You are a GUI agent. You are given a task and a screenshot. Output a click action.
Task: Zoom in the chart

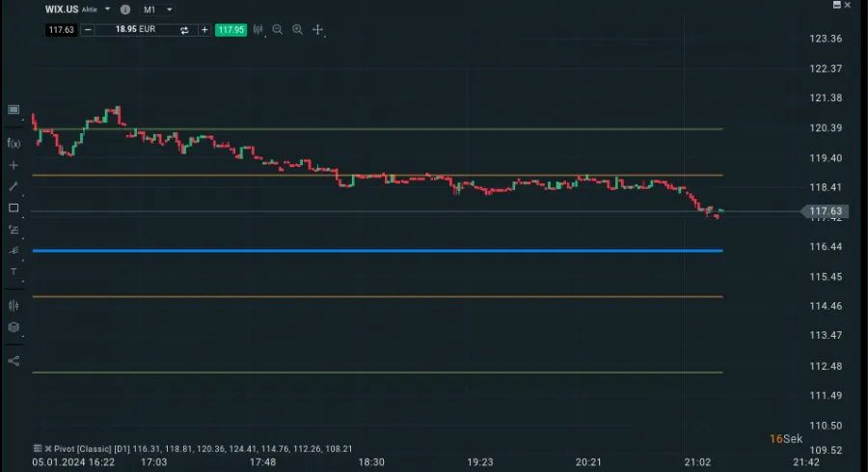point(297,30)
